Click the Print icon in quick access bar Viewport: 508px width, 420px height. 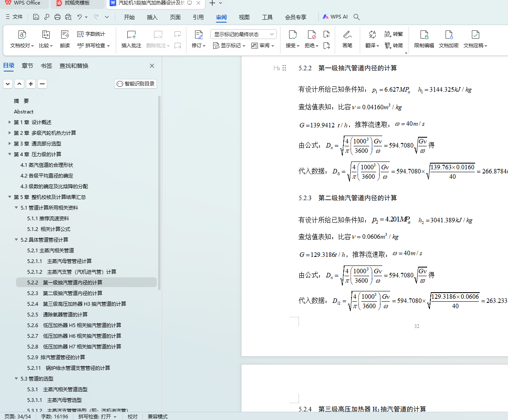coord(57,17)
